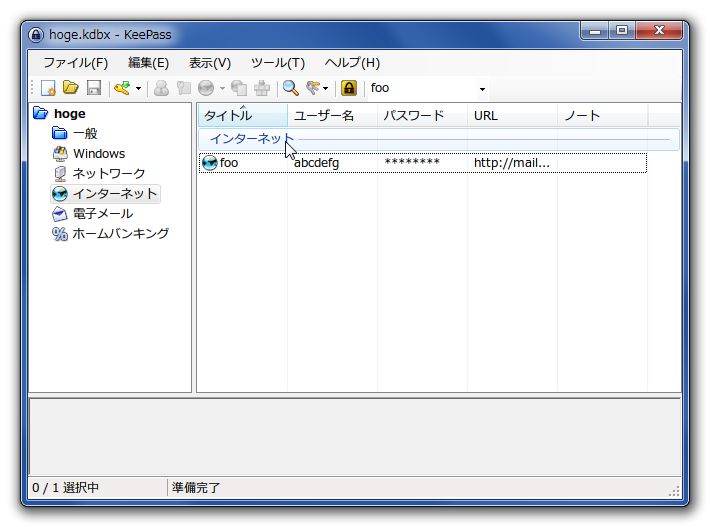Open the ヘルプ(H) menu

coord(352,63)
